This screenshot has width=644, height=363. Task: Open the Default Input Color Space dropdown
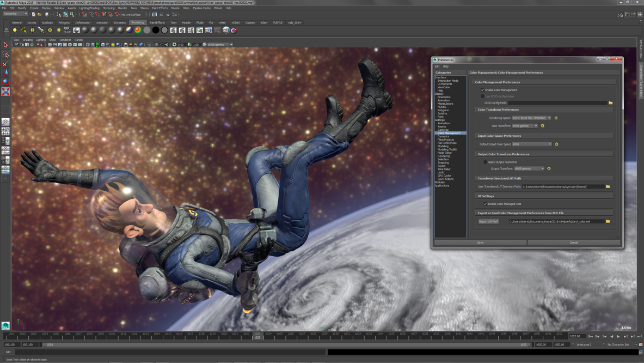[549, 144]
